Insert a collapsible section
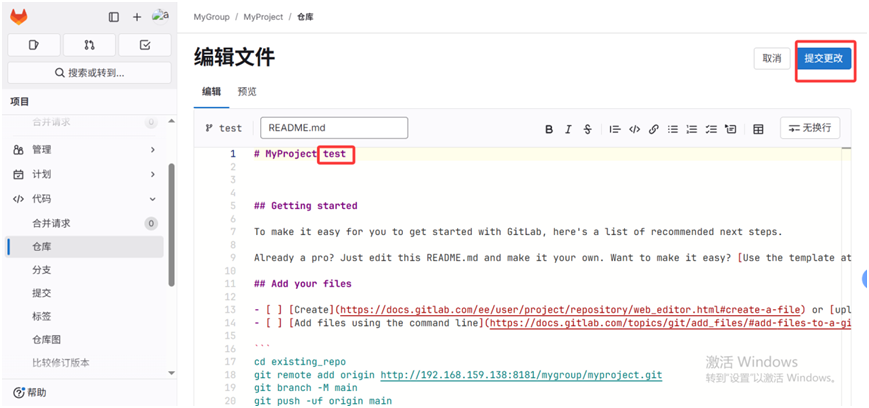Image resolution: width=869 pixels, height=408 pixels. click(730, 129)
